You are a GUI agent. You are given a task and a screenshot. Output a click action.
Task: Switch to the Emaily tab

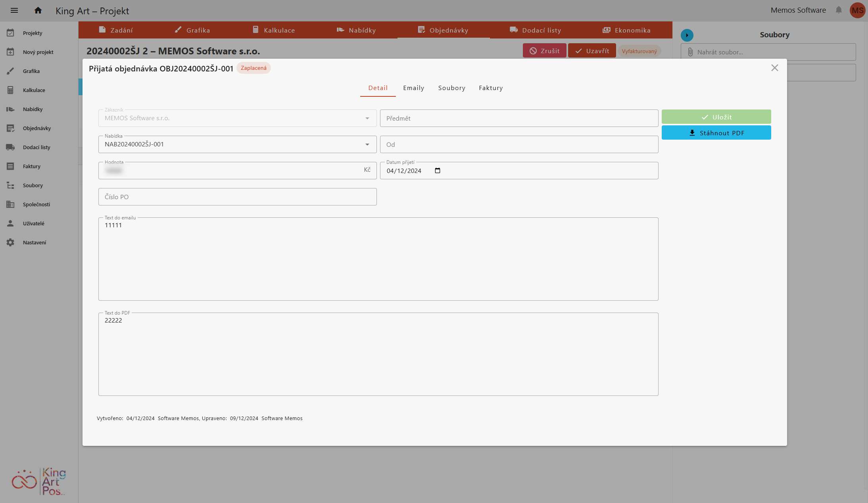click(x=413, y=88)
